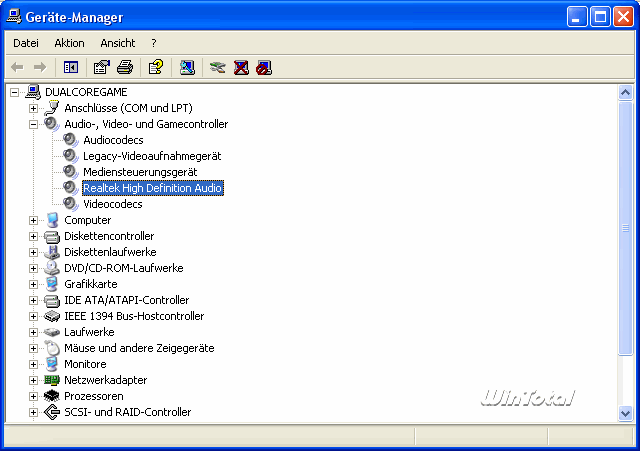Click the vertical scrollbar thumb
This screenshot has width=640, height=451.
tap(625, 228)
